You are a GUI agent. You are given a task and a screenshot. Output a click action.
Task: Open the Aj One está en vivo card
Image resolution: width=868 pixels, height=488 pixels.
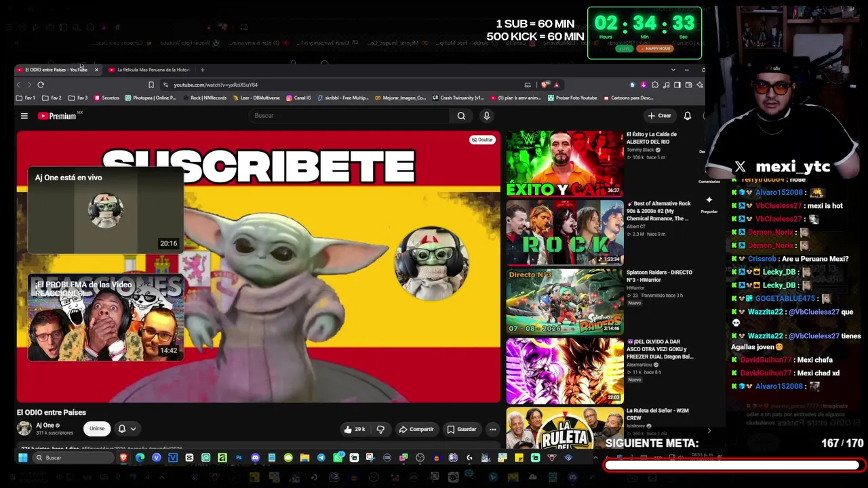point(106,210)
